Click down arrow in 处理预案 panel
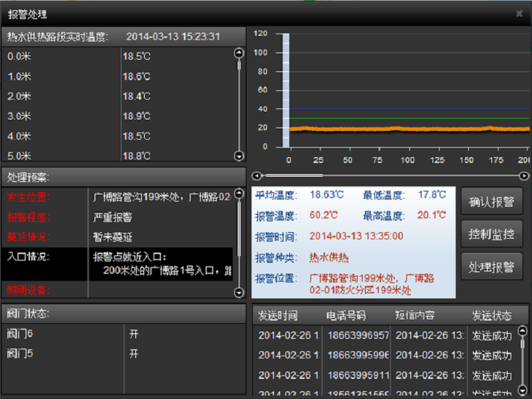 (x=239, y=292)
